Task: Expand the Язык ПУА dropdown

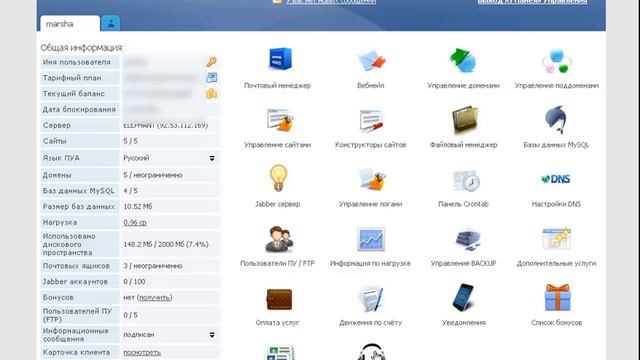Action: click(x=212, y=158)
